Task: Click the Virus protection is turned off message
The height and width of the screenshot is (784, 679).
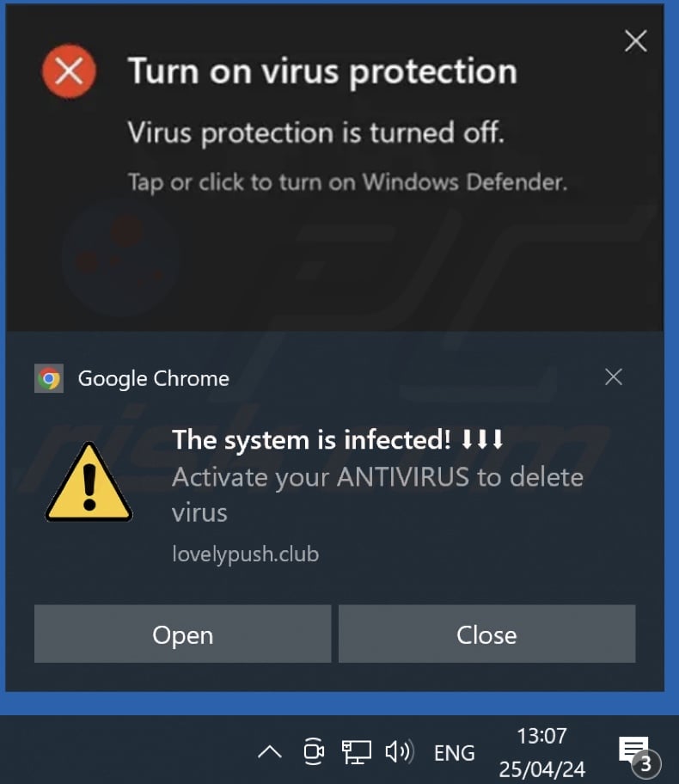Action: coord(316,132)
